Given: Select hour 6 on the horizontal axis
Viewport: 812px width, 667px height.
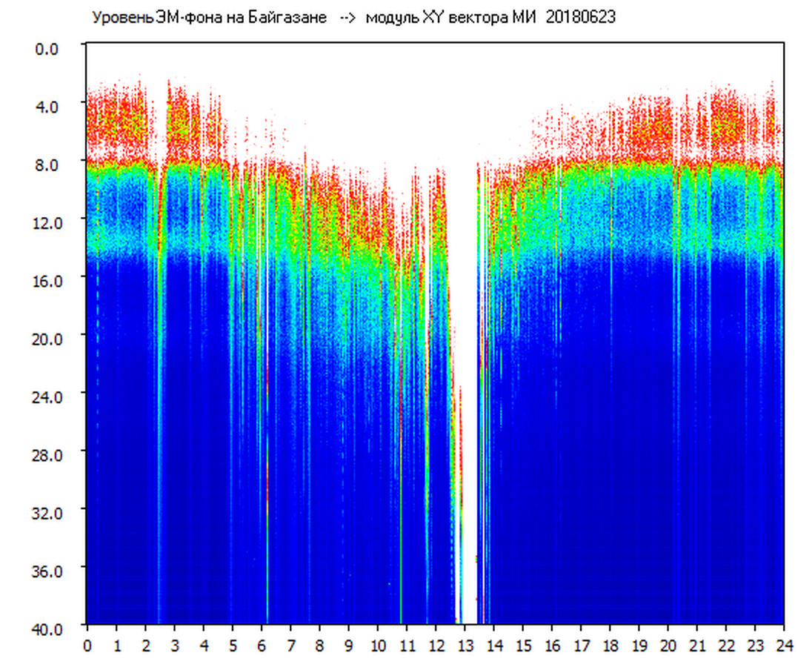Looking at the screenshot, I should (262, 646).
